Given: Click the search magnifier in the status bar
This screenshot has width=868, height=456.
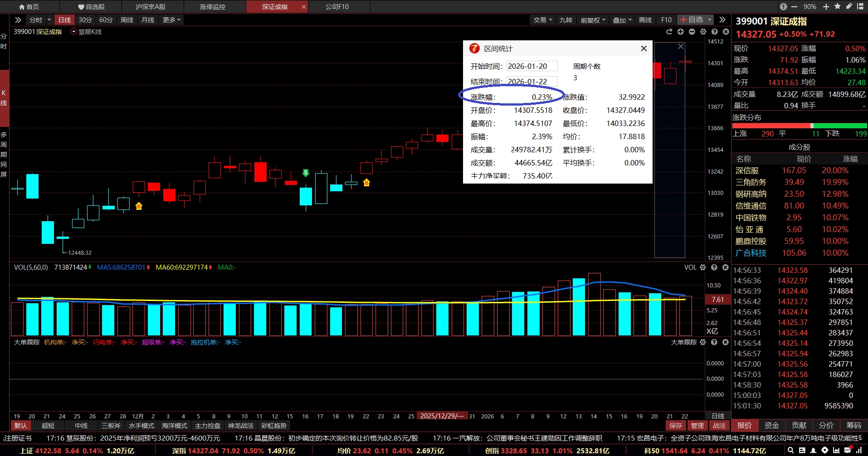Looking at the screenshot, I should 791,451.
